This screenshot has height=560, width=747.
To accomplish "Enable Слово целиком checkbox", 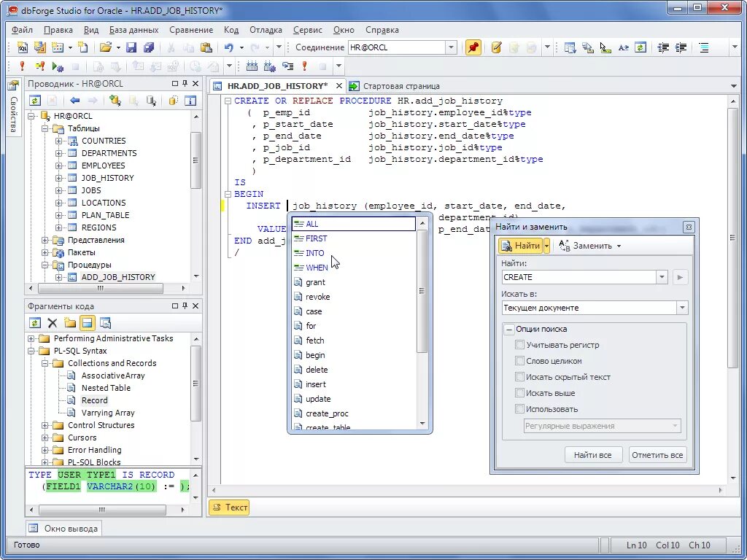I will tap(519, 361).
